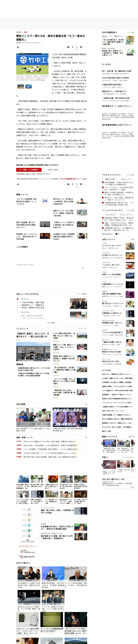Select the second small photo thumbnail under article image
The height and width of the screenshot is (644, 138).
pyautogui.click(x=29, y=86)
